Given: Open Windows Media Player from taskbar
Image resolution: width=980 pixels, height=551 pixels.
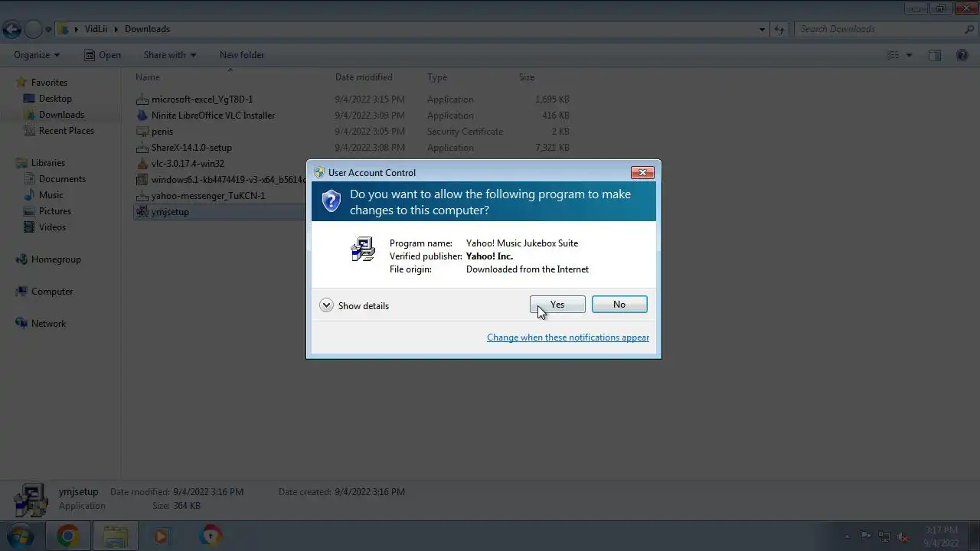Looking at the screenshot, I should point(161,536).
